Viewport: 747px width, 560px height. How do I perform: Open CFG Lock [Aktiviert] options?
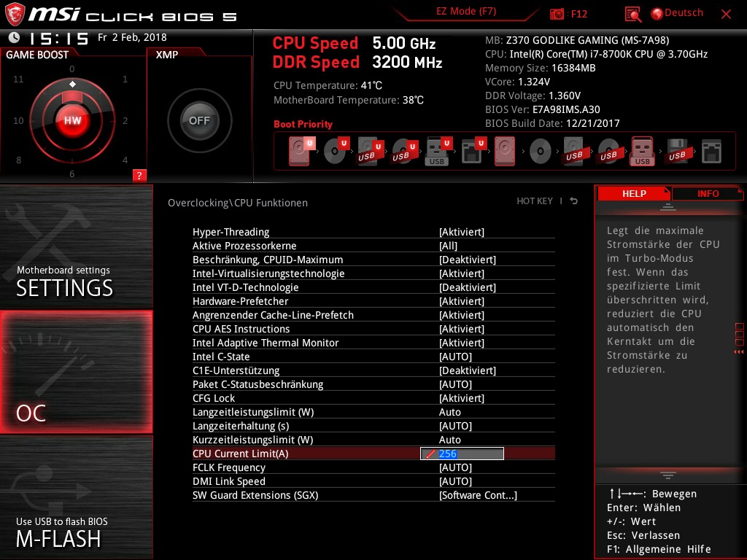click(x=461, y=398)
